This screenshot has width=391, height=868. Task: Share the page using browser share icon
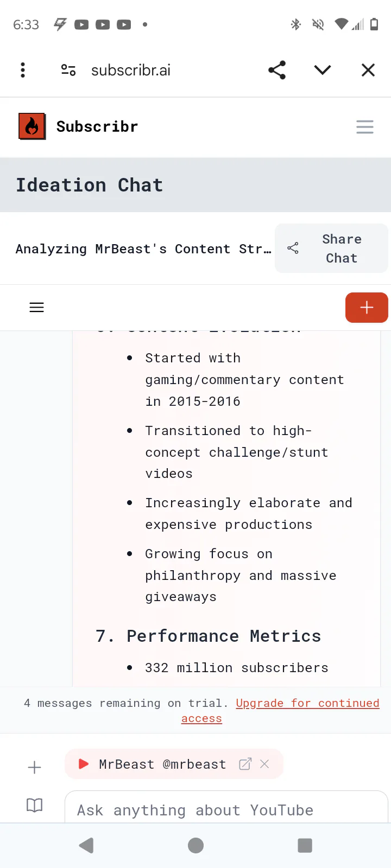pos(277,70)
